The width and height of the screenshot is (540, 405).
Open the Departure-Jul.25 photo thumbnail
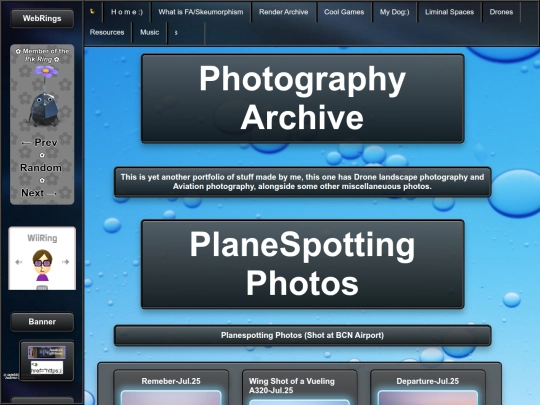click(x=428, y=398)
